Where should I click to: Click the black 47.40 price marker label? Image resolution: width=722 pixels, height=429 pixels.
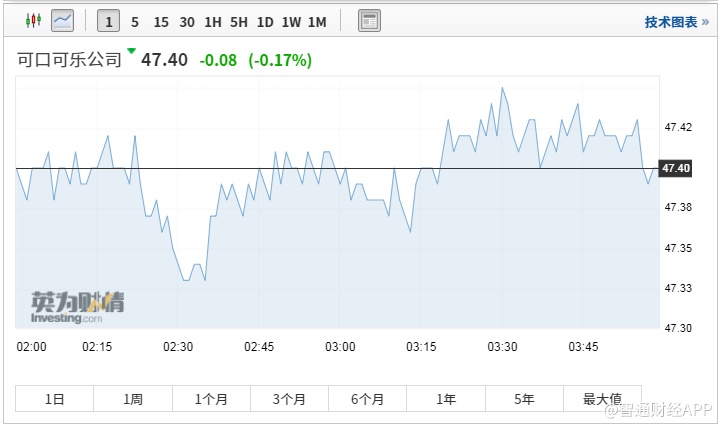675,168
